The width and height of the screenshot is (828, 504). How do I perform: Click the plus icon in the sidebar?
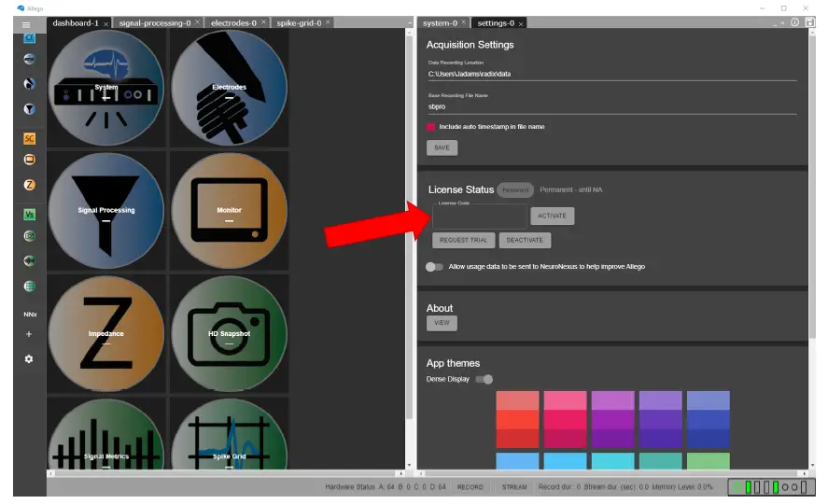pos(29,334)
